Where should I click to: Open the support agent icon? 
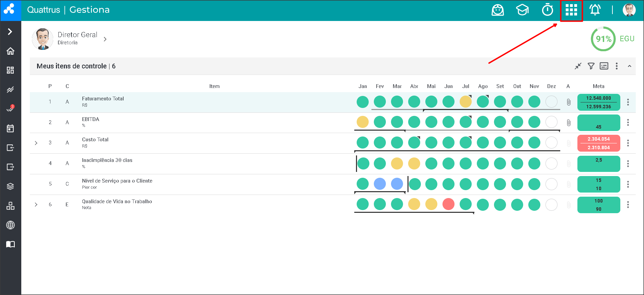point(497,10)
